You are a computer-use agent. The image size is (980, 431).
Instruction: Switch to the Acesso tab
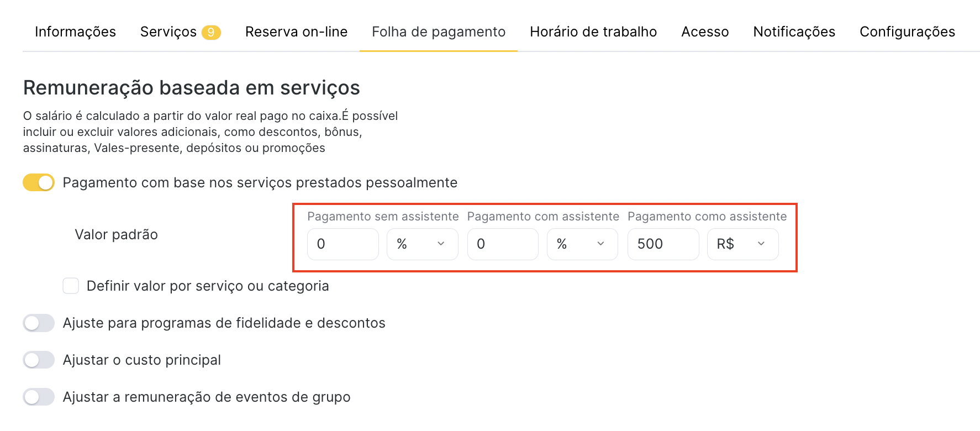[x=705, y=32]
